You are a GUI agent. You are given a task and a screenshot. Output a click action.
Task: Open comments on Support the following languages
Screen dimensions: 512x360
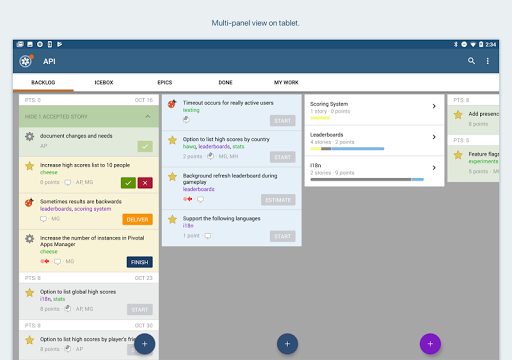(x=208, y=236)
